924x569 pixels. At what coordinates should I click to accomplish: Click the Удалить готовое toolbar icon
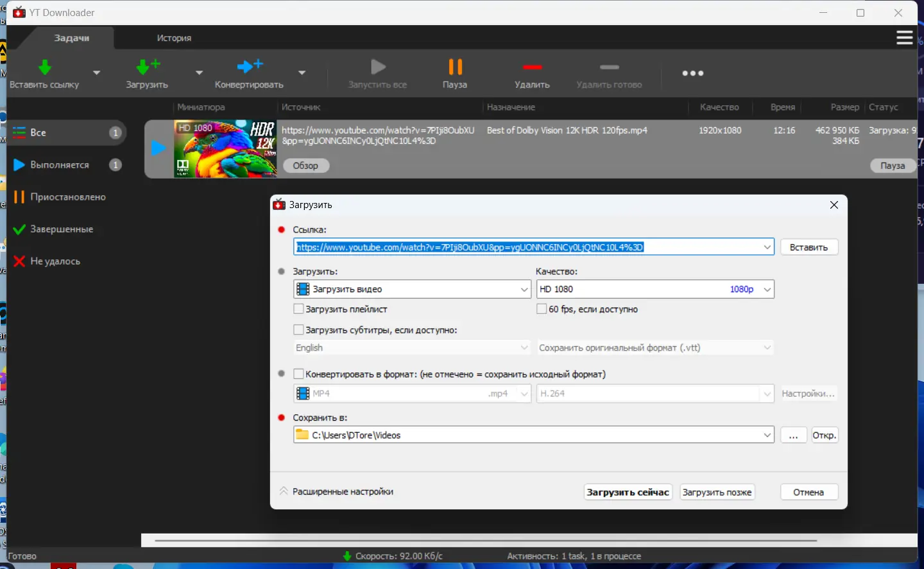[609, 67]
